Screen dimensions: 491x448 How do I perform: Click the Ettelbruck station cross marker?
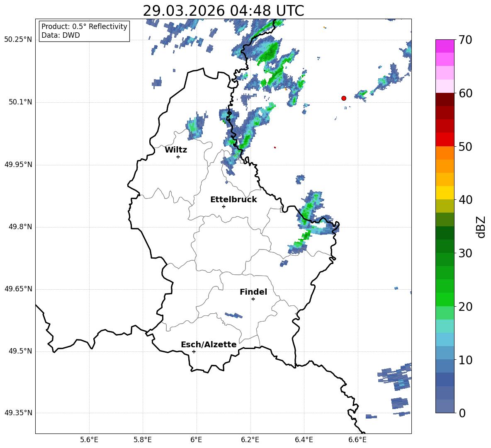point(224,206)
